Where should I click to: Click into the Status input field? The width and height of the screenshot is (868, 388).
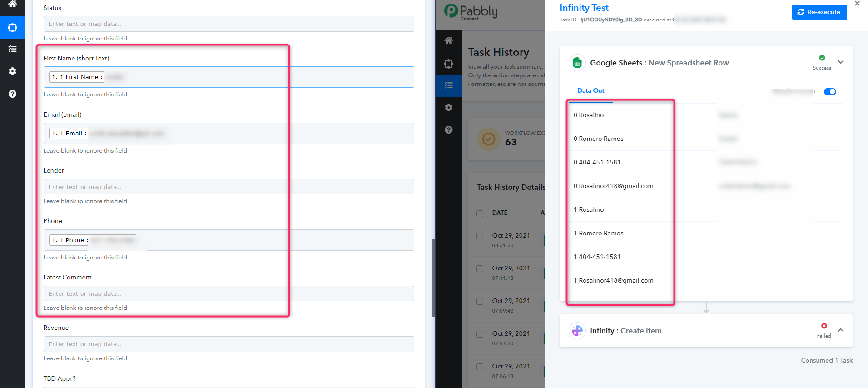[229, 24]
